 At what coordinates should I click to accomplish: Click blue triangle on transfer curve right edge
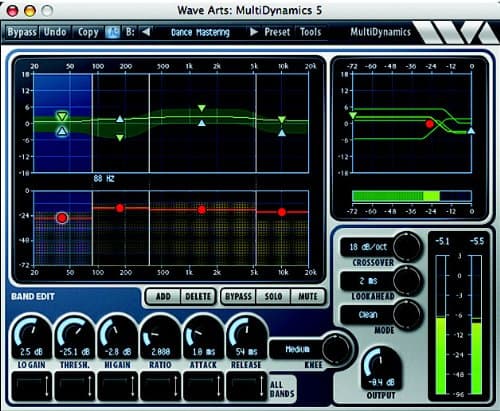click(471, 130)
